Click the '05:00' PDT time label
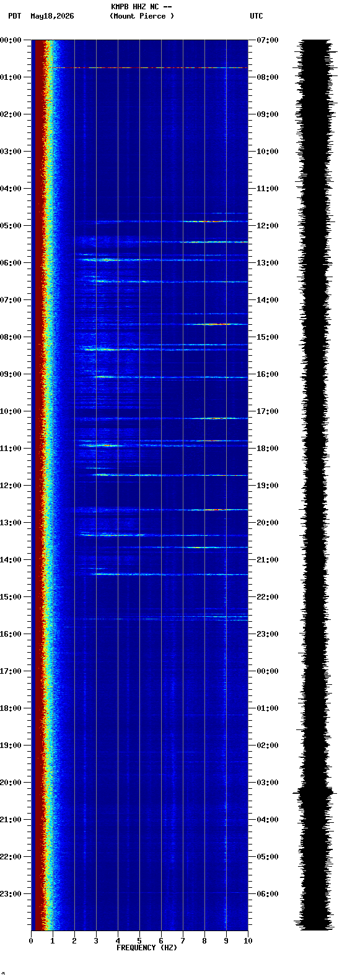Image resolution: width=342 pixels, height=980 pixels. click(x=11, y=226)
